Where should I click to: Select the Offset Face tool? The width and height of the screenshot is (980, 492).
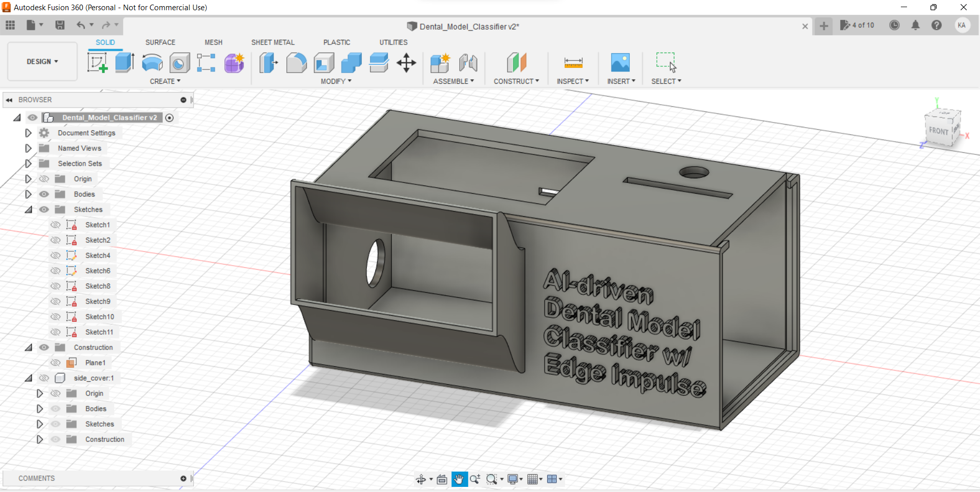click(x=379, y=63)
